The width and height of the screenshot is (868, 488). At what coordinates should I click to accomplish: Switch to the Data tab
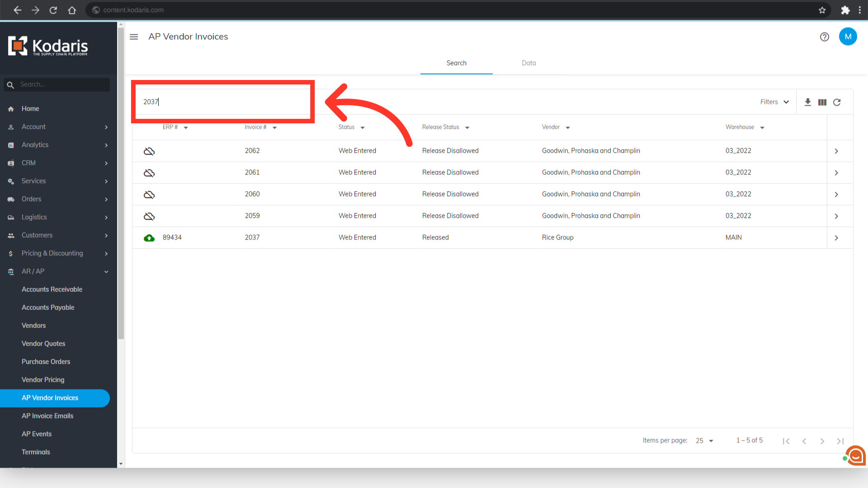tap(528, 63)
